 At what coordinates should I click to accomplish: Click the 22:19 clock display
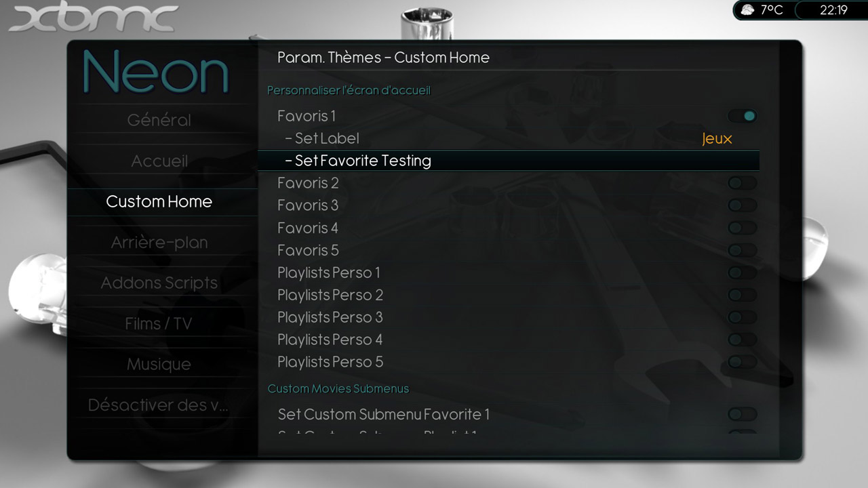click(833, 10)
